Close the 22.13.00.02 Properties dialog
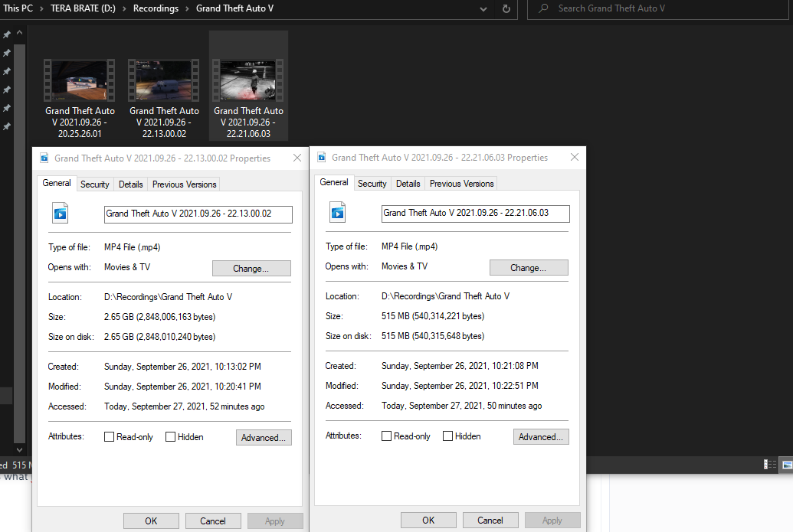The height and width of the screenshot is (532, 793). click(x=297, y=158)
